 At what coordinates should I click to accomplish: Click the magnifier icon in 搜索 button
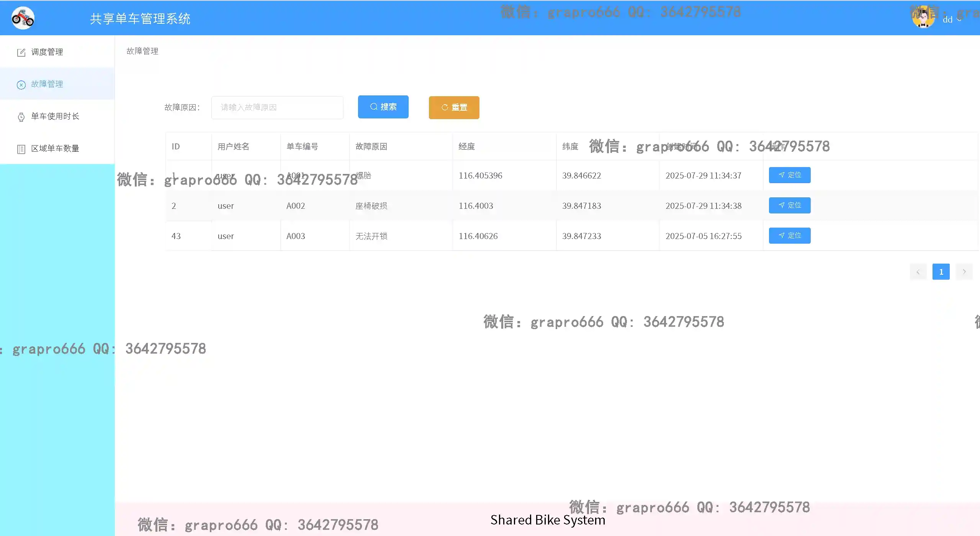tap(374, 107)
